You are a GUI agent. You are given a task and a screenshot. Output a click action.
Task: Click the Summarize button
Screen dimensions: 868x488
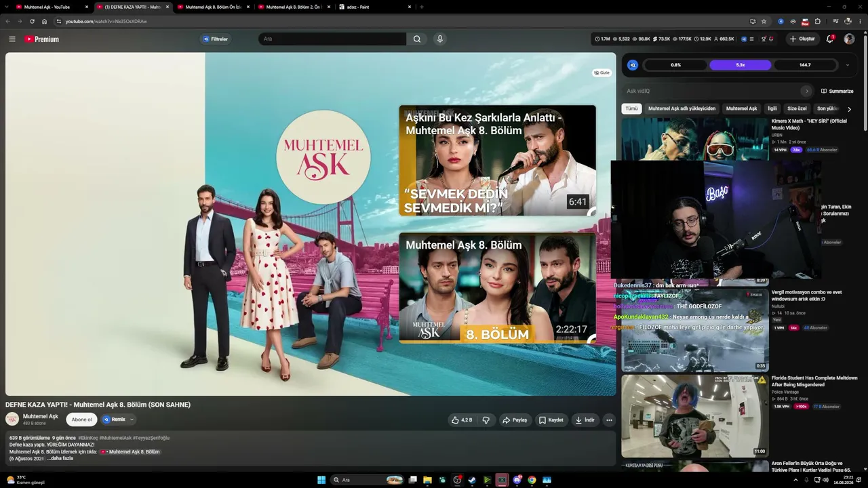[837, 91]
